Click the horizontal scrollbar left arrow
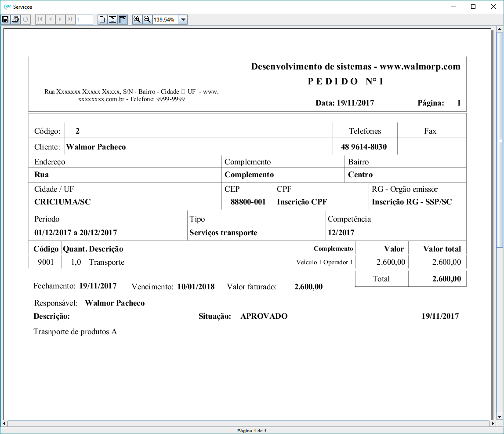504x434 pixels. coord(4,423)
